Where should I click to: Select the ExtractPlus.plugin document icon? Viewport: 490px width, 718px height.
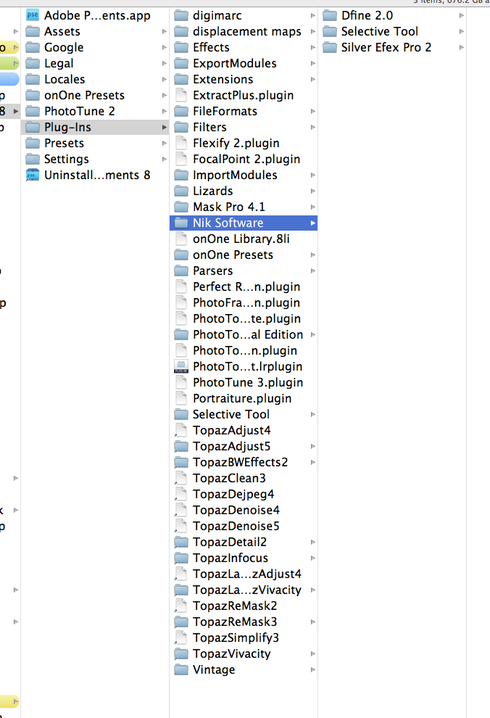tap(181, 95)
